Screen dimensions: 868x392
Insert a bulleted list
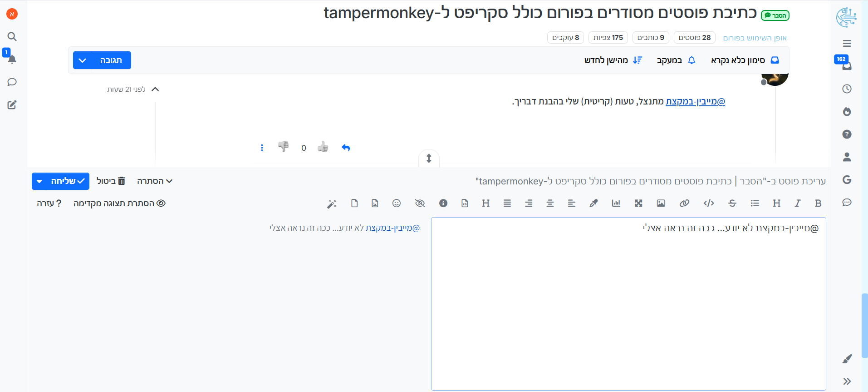[x=755, y=203]
